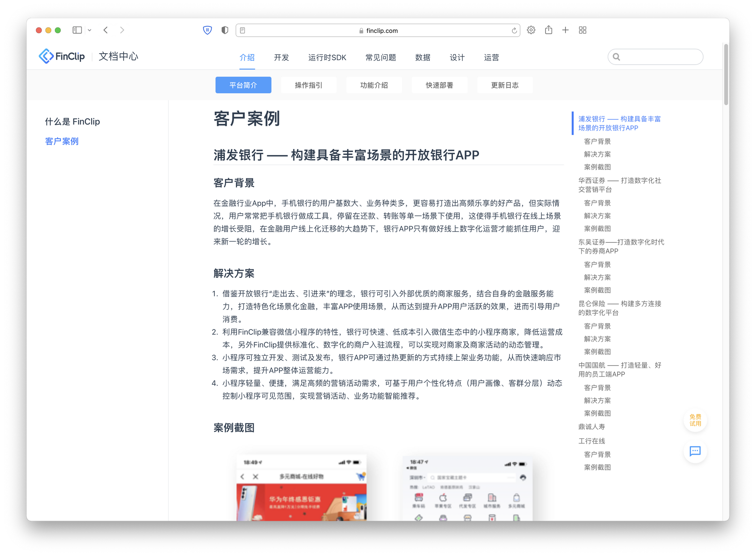Click the 功能介绍 button
Image resolution: width=756 pixels, height=556 pixels.
[x=374, y=85]
